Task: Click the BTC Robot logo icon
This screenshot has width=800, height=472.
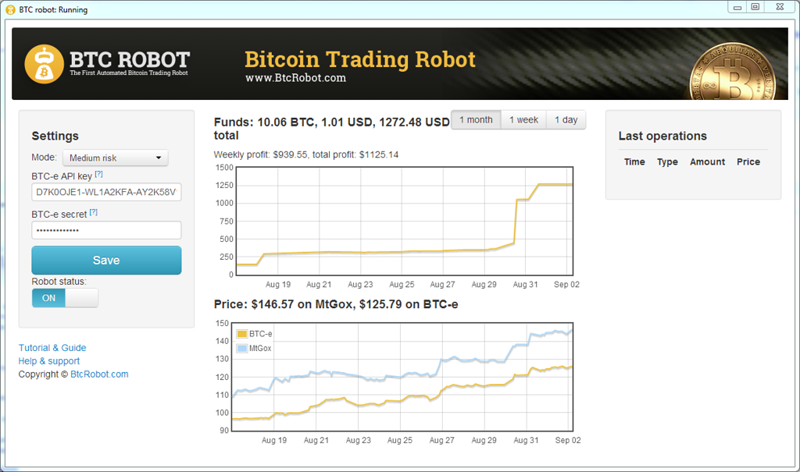Action: point(44,64)
